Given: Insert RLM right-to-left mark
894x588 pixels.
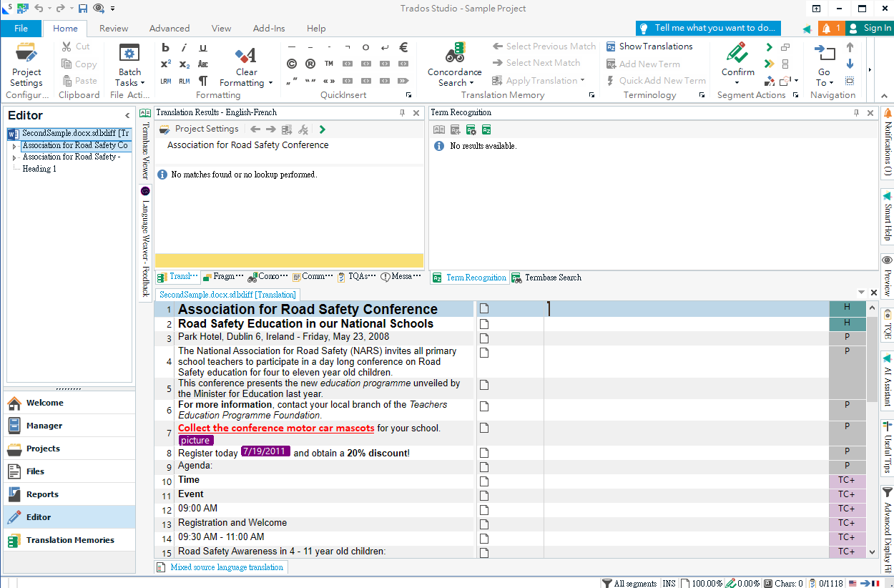Looking at the screenshot, I should point(185,81).
